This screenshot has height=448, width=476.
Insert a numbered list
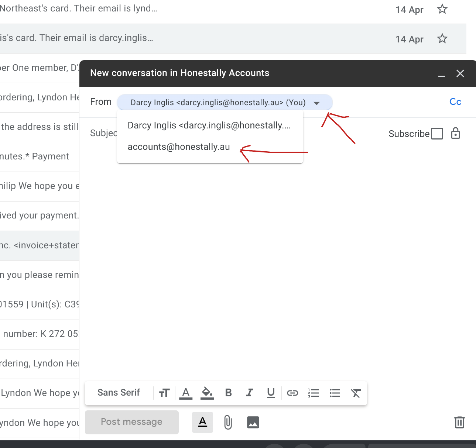click(x=314, y=393)
